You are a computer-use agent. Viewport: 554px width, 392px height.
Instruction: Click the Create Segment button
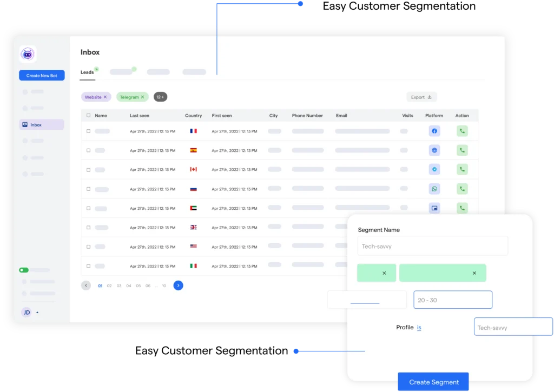(433, 382)
